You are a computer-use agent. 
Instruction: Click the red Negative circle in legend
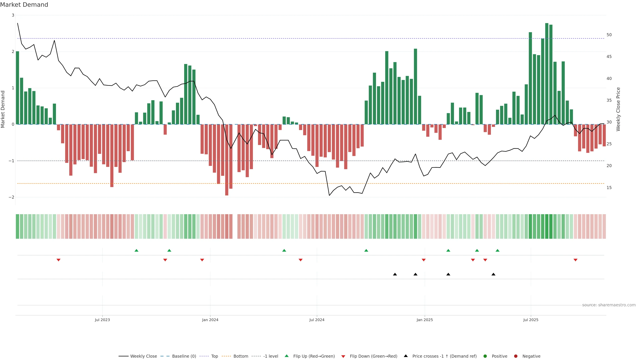[x=516, y=356]
